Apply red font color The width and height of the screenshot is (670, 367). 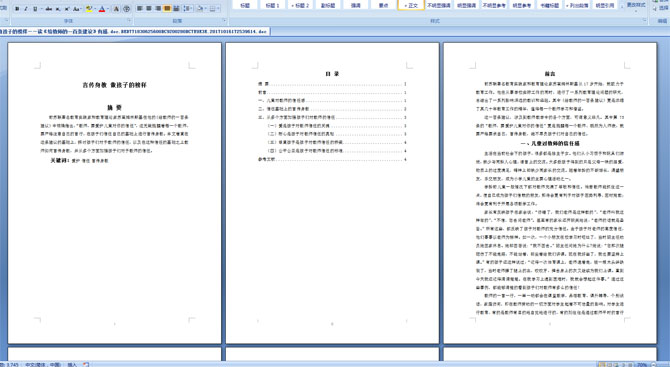pyautogui.click(x=102, y=9)
